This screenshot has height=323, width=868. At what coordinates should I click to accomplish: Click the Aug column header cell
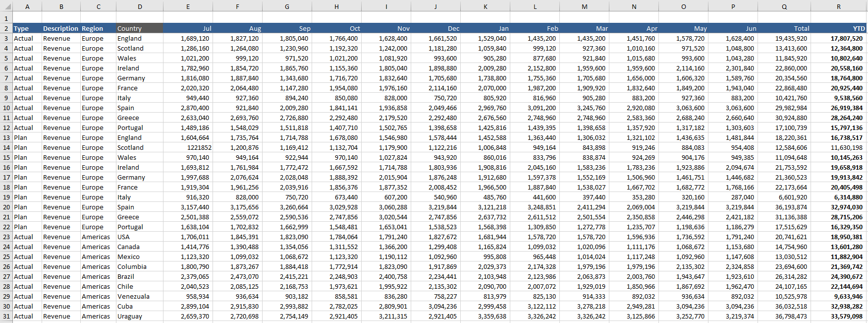(x=237, y=28)
